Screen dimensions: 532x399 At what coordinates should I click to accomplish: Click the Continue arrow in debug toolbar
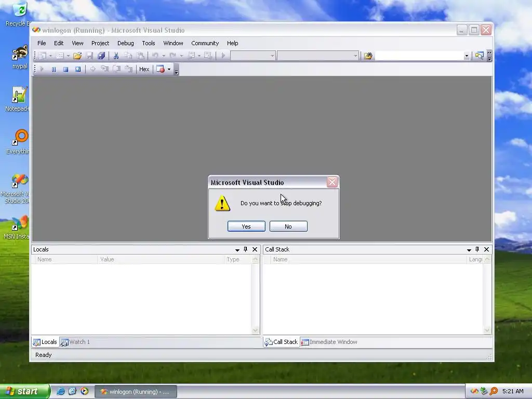pos(42,69)
